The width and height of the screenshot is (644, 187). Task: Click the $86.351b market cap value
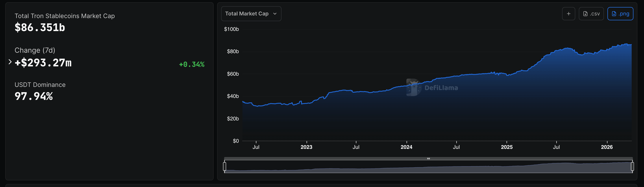click(x=40, y=28)
